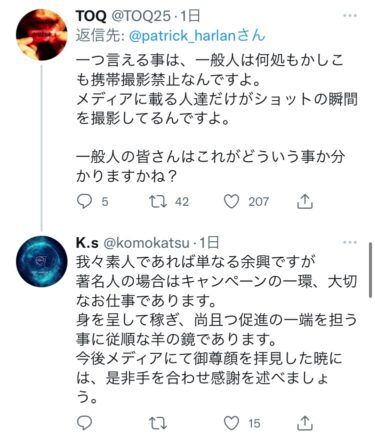The height and width of the screenshot is (445, 375).
Task: Reply to TOQ's tweet via comment icon
Action: (84, 201)
